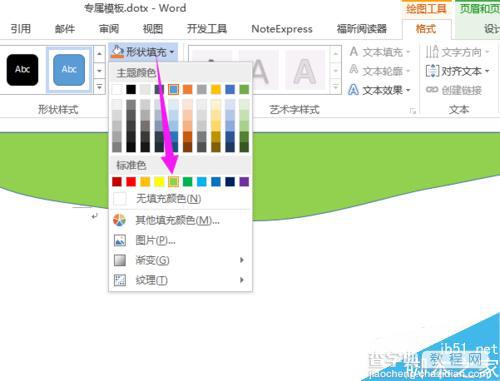This screenshot has width=500, height=381.
Task: Pick the gold theme color swatch
Action: coord(216,89)
